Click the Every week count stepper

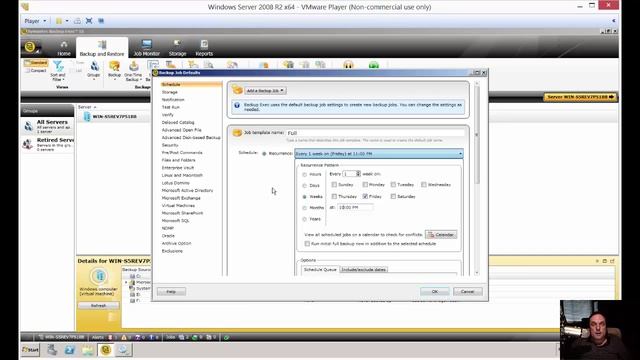point(358,174)
